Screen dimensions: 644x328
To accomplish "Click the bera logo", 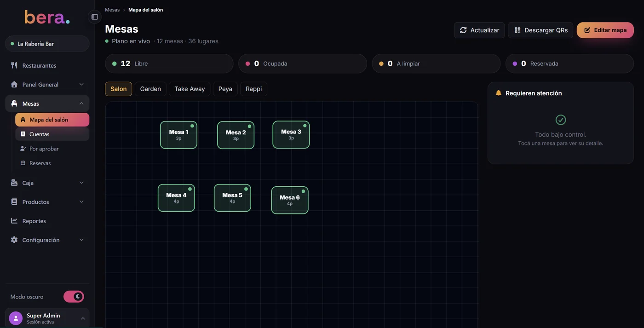I will 47,17.
